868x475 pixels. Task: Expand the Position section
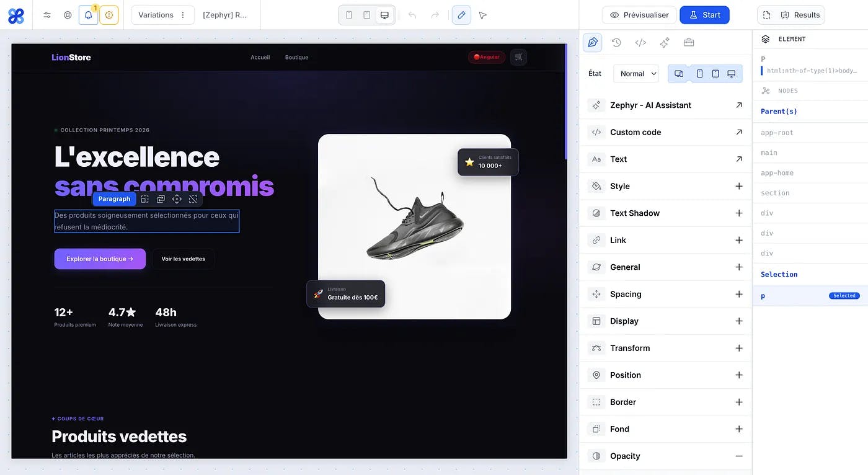click(738, 375)
